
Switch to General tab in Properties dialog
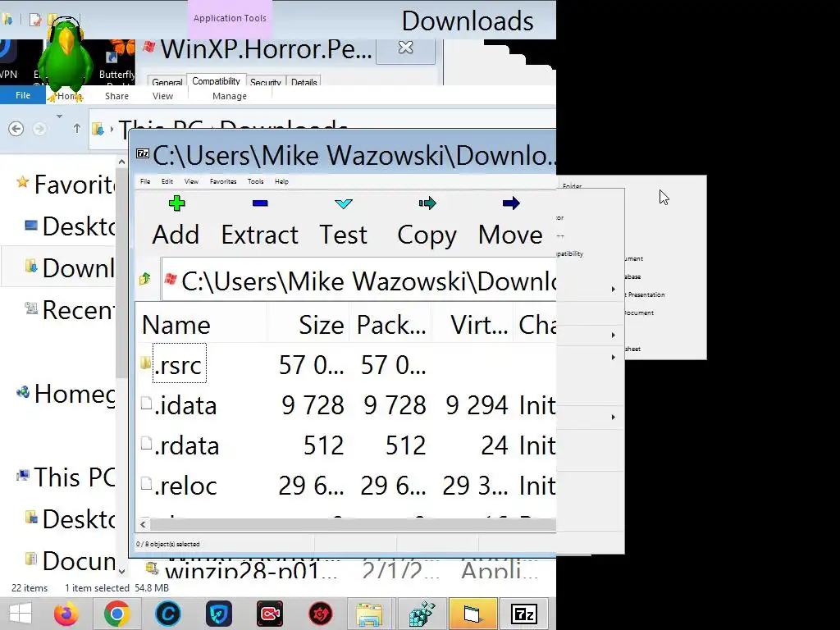coord(167,81)
